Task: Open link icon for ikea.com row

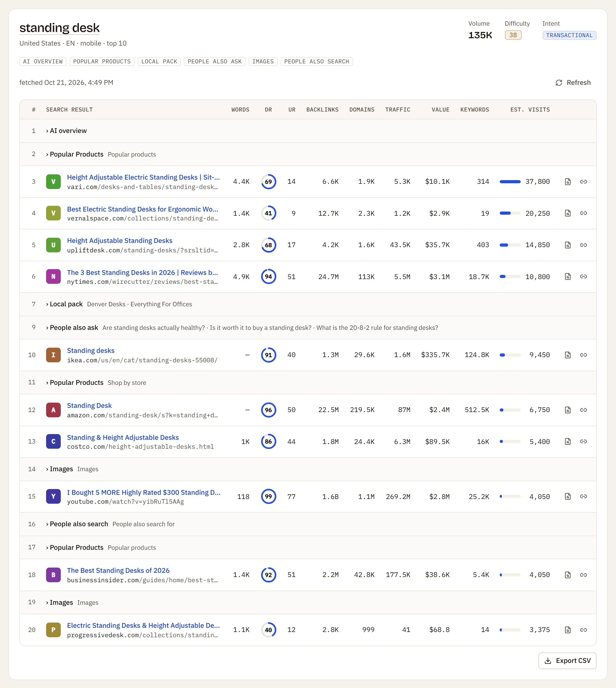Action: tap(583, 355)
